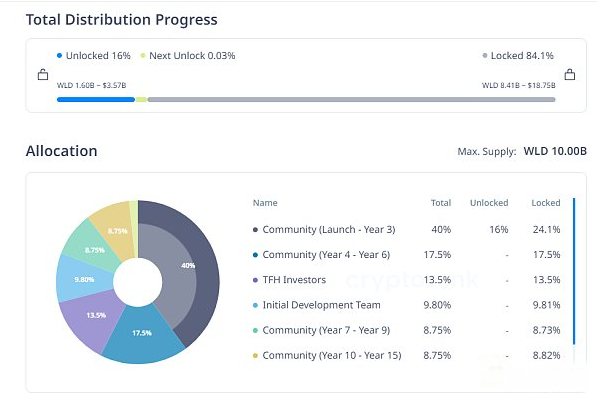The height and width of the screenshot is (393, 597).
Task: Click the gray locked portion of progress bar
Action: (351, 99)
